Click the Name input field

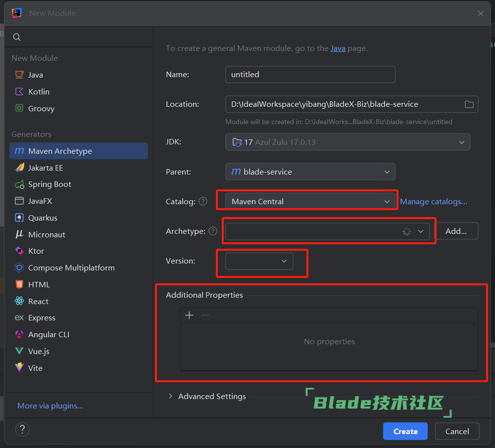pyautogui.click(x=310, y=74)
